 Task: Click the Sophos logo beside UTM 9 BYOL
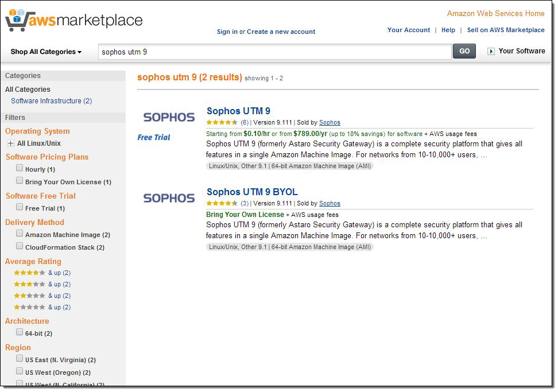tap(169, 198)
